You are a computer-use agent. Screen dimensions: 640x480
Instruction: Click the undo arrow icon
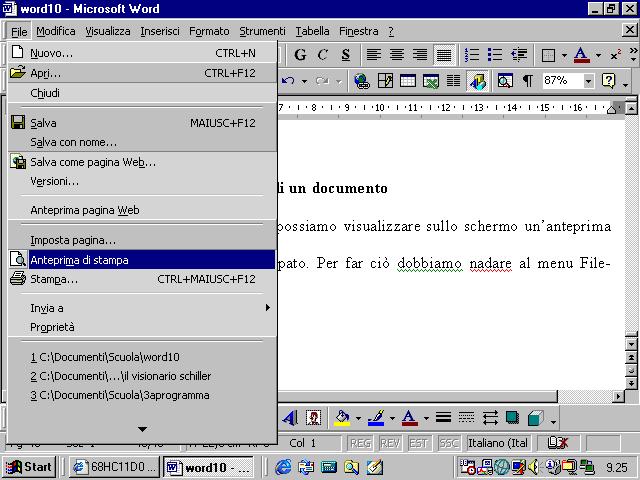pyautogui.click(x=288, y=81)
